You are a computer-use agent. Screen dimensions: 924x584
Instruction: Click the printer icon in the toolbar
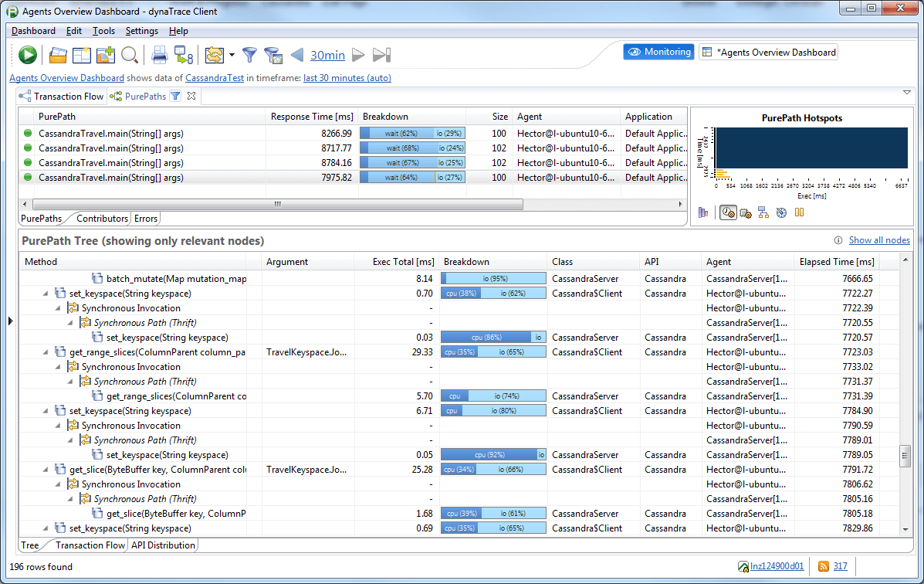(x=159, y=55)
